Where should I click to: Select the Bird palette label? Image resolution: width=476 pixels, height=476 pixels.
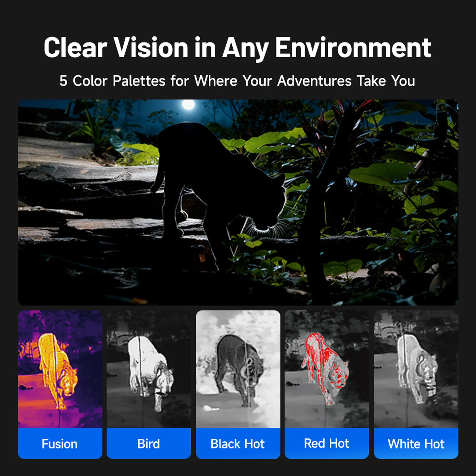coord(149,443)
